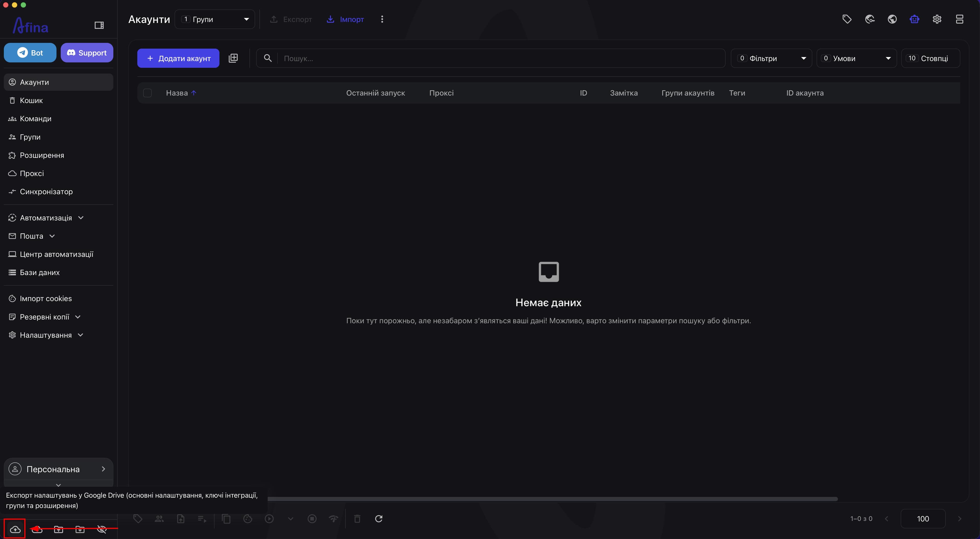Click the folder upload icon in sidebar footer

click(x=59, y=529)
